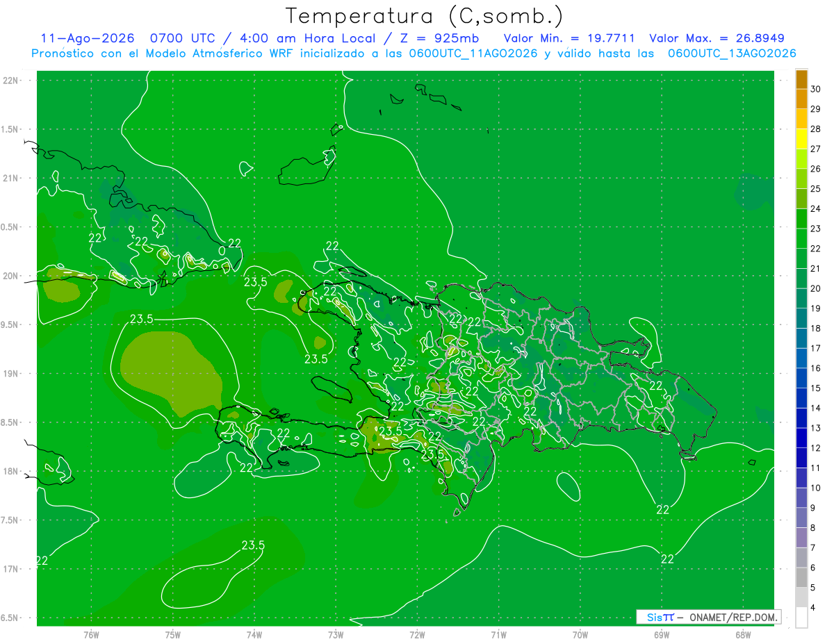The image size is (834, 644).
Task: Click the colorbar scale label '17'
Action: coord(816,348)
